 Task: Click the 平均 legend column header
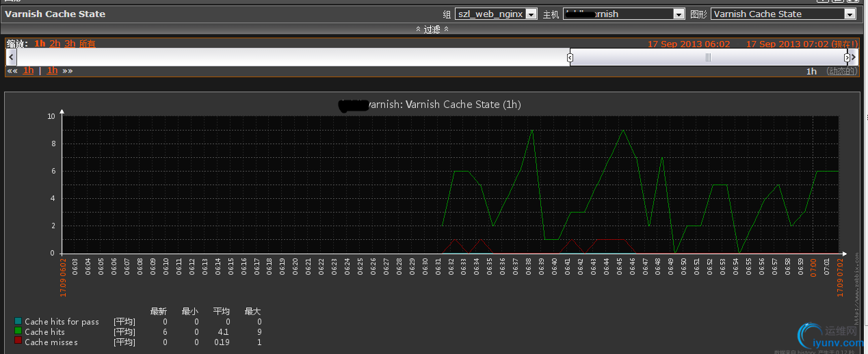[x=222, y=311]
